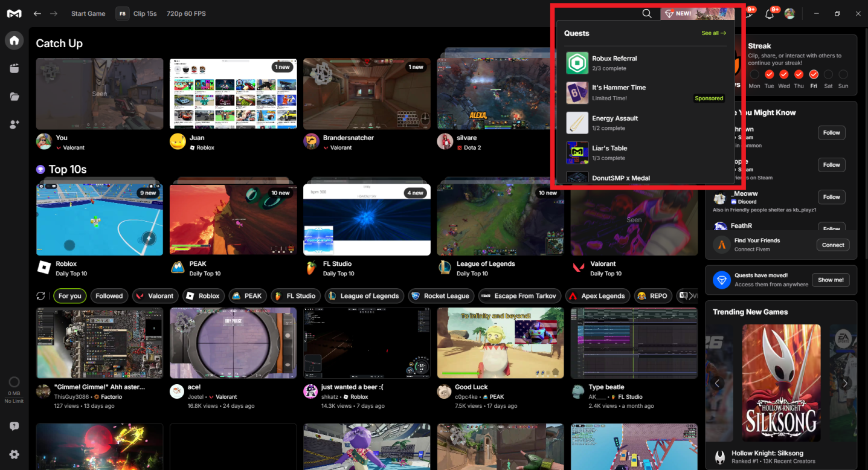The width and height of the screenshot is (868, 470).
Task: Click the Robux Referral quest icon
Action: (x=577, y=63)
